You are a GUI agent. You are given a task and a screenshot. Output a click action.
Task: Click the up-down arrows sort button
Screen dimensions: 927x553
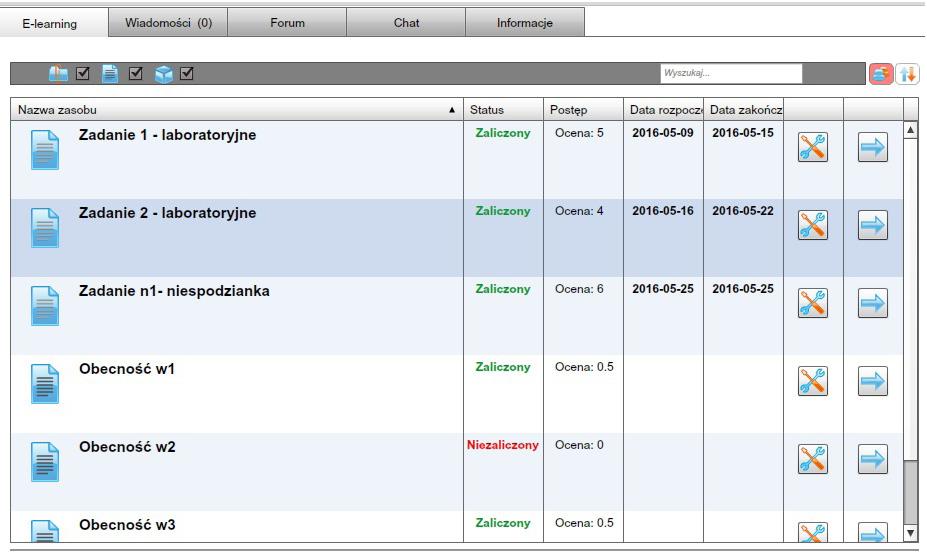[x=907, y=74]
